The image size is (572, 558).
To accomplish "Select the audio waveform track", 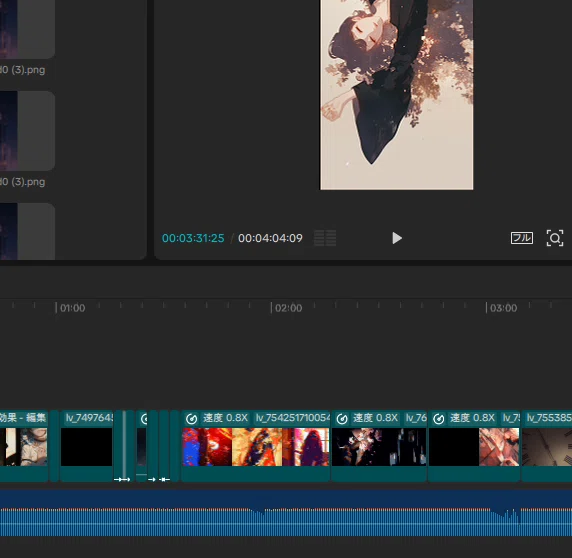I will click(286, 513).
